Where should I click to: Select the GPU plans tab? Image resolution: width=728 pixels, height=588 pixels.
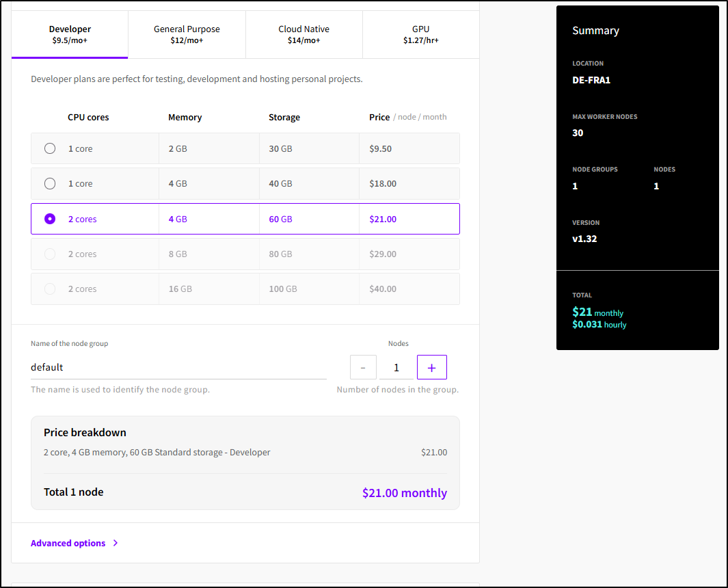tap(420, 34)
